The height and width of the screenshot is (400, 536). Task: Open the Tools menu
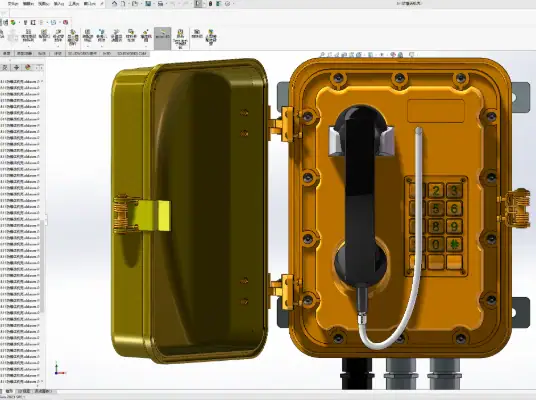(74, 4)
